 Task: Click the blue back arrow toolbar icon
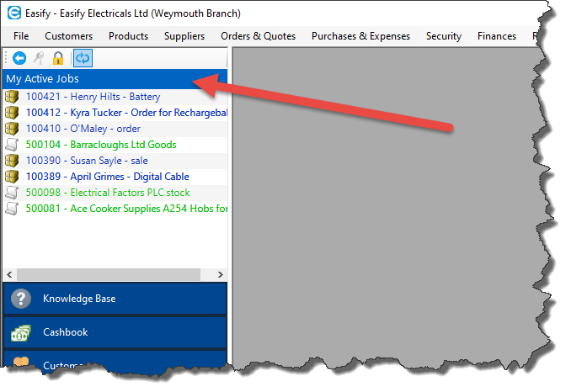coord(19,58)
